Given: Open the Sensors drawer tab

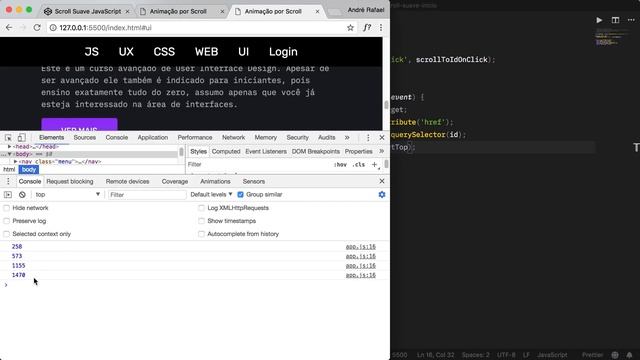Looking at the screenshot, I should pos(253,181).
